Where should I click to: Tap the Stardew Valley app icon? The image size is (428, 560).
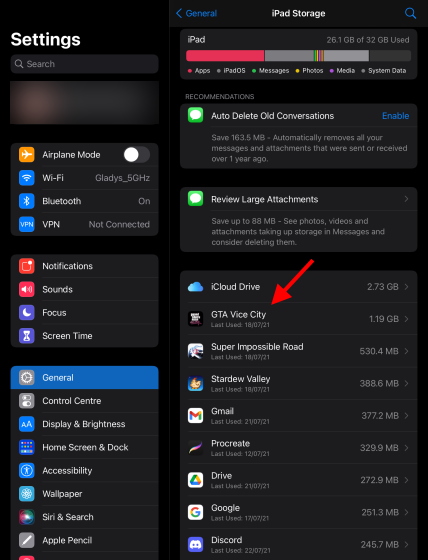pyautogui.click(x=195, y=383)
